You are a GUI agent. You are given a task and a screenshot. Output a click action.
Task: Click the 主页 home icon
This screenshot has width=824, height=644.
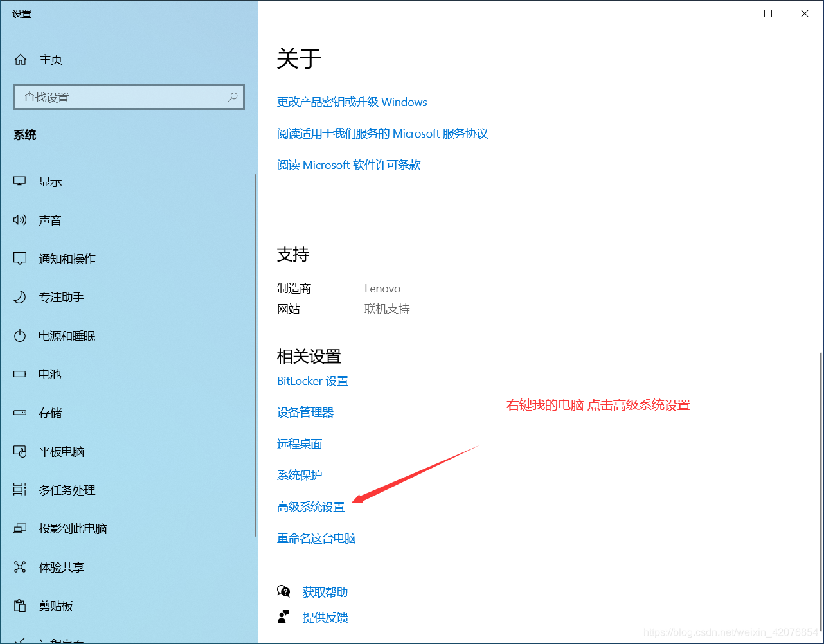coord(20,59)
